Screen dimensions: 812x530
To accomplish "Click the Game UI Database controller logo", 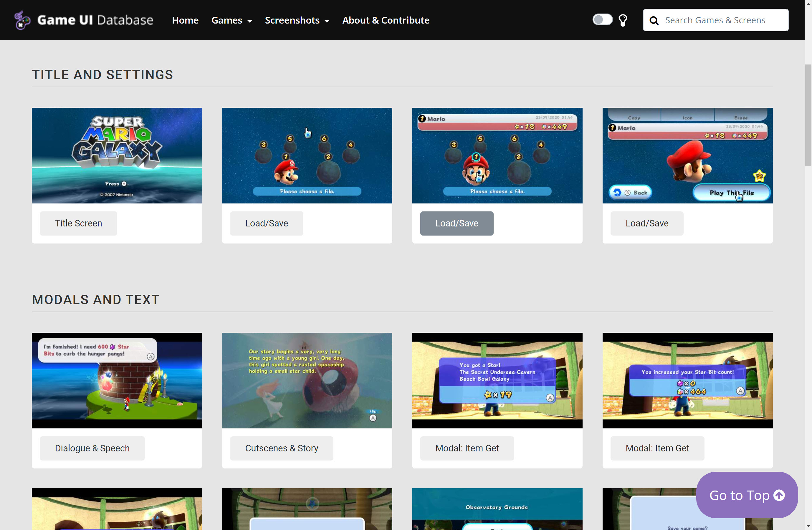I will [x=22, y=20].
